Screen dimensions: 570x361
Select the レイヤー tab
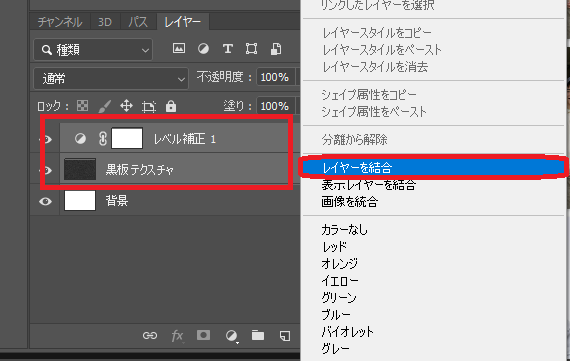click(x=182, y=22)
